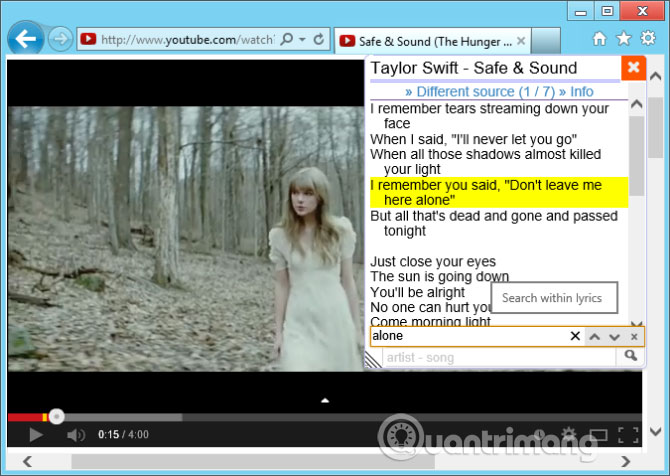The width and height of the screenshot is (670, 476).
Task: Click the lyrics panel scrollbar thumb
Action: pyautogui.click(x=637, y=156)
